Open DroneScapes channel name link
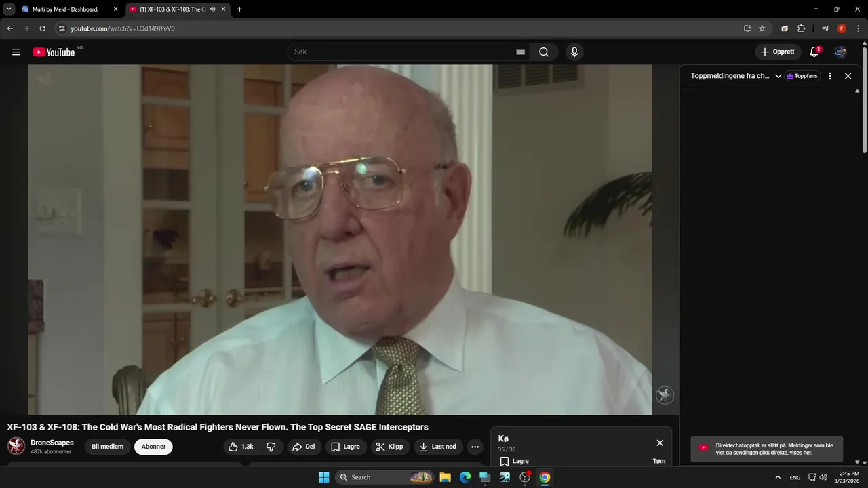 [52, 443]
